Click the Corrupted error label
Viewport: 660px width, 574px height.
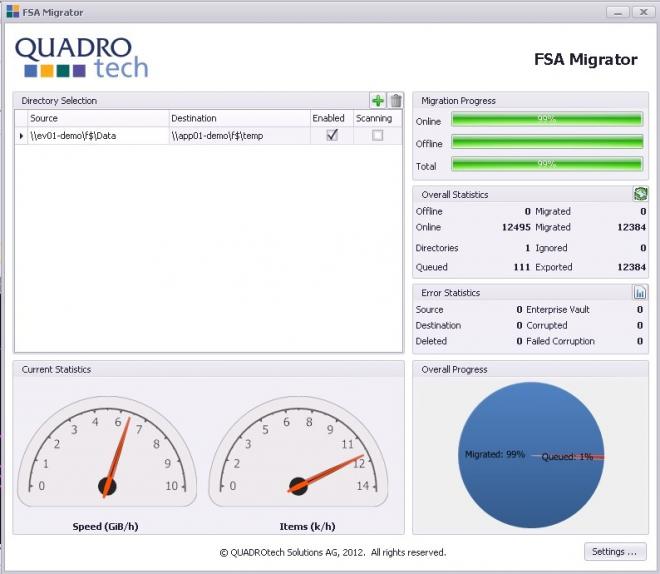(546, 325)
